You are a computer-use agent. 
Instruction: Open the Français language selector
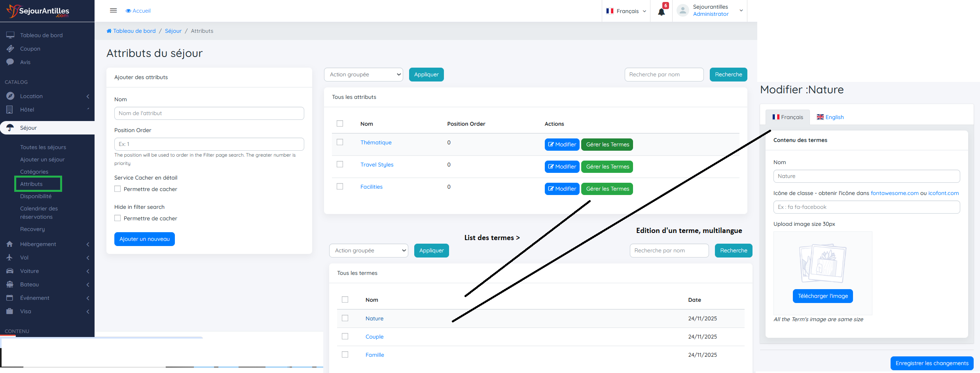pyautogui.click(x=626, y=11)
